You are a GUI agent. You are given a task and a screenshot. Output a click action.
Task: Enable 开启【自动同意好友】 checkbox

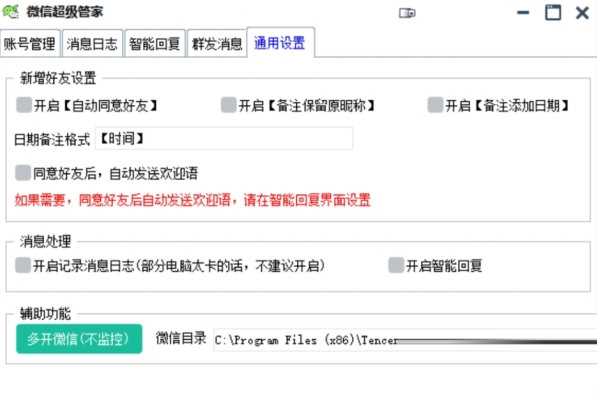click(24, 105)
